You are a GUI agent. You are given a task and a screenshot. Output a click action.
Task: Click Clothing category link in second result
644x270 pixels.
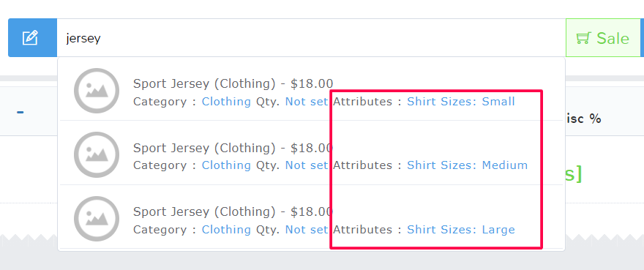click(226, 165)
